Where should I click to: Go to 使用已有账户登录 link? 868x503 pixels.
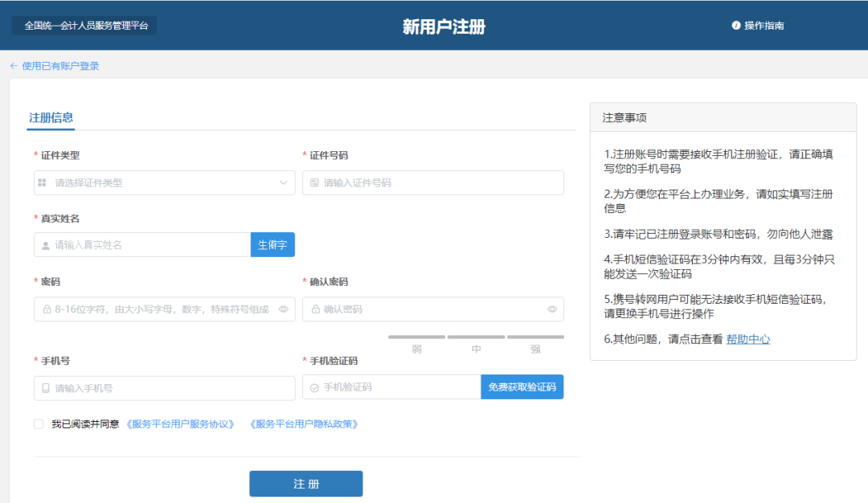[x=60, y=66]
